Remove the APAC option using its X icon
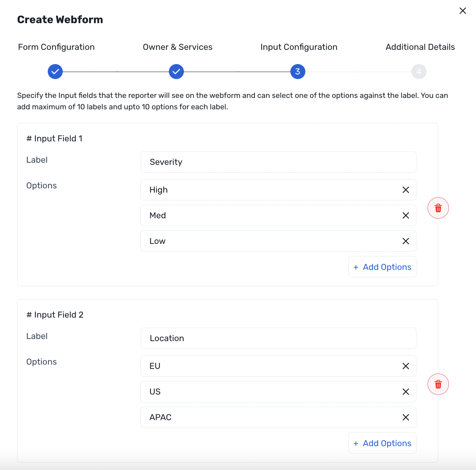 pyautogui.click(x=405, y=417)
